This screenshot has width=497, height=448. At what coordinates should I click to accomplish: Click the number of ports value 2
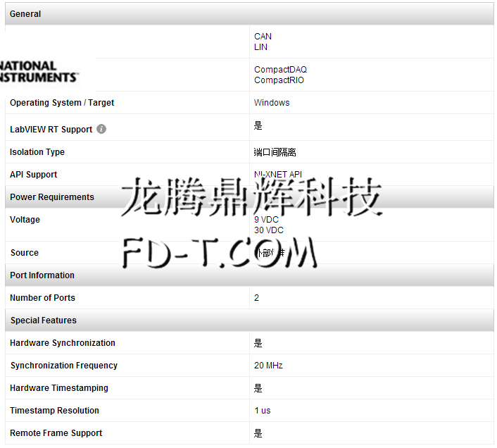tap(256, 298)
